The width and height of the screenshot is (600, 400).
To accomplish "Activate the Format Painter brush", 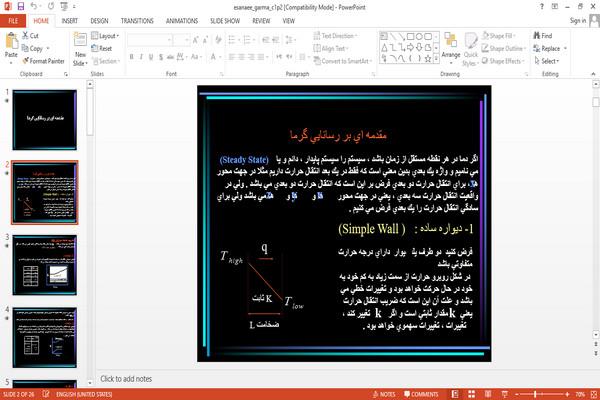I will [43, 61].
